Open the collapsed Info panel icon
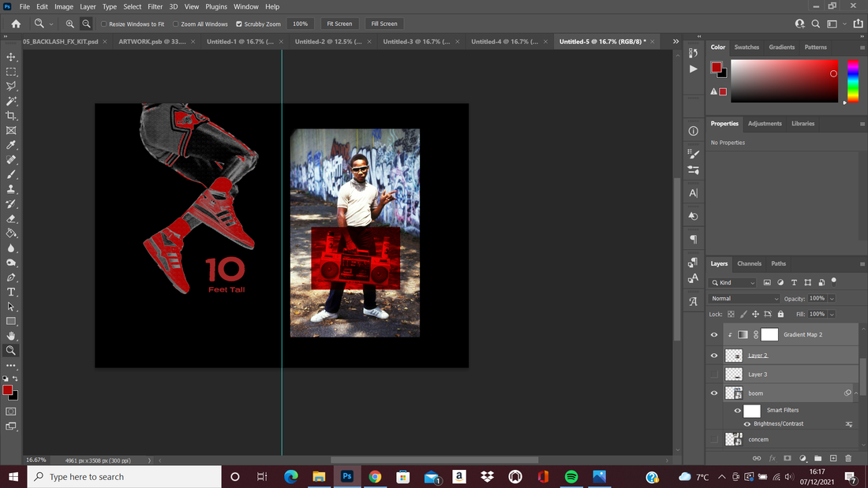868x488 pixels. pos(693,131)
